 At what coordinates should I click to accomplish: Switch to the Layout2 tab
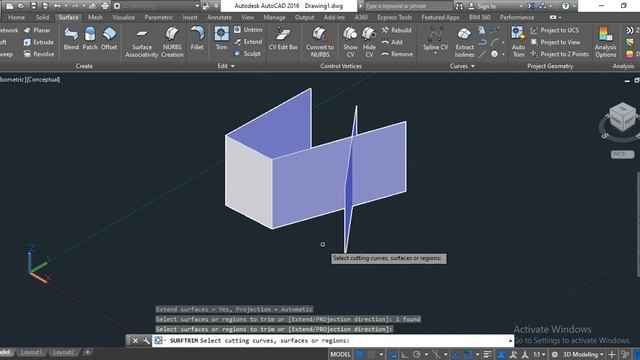pyautogui.click(x=64, y=352)
